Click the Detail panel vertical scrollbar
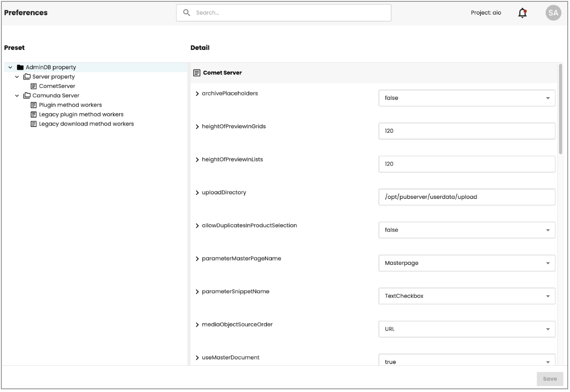Viewport: 570px width, 392px height. point(560,109)
